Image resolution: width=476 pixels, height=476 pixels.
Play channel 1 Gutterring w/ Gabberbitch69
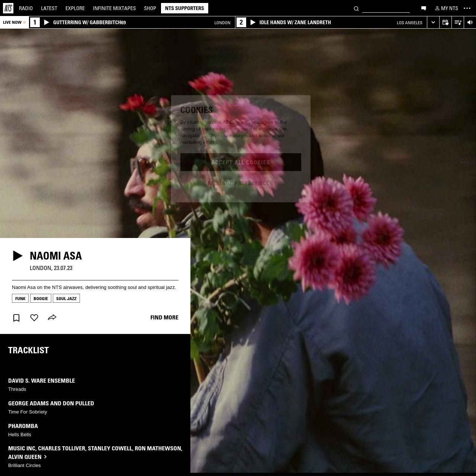46,22
